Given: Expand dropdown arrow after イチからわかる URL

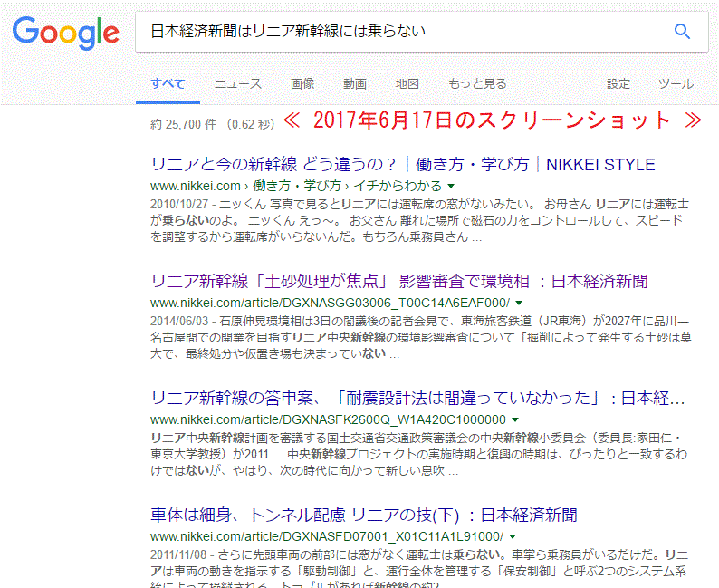Looking at the screenshot, I should (451, 186).
